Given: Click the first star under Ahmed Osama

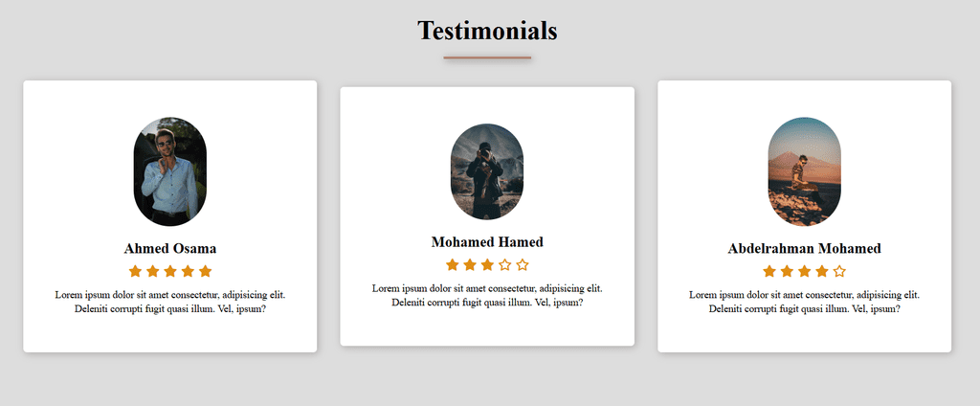Looking at the screenshot, I should click(x=135, y=271).
